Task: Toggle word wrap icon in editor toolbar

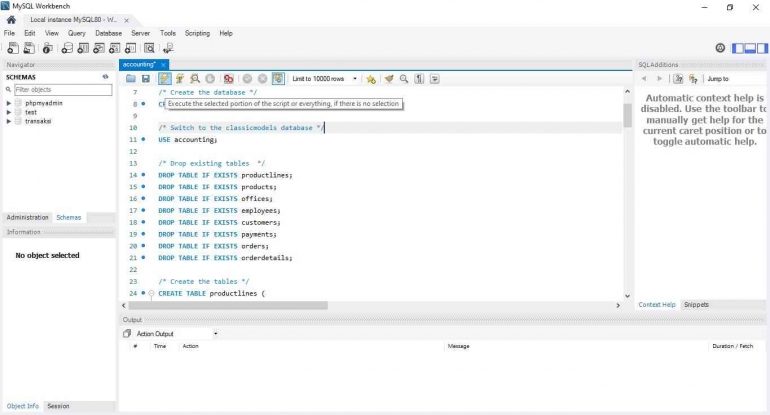Action: [x=435, y=79]
